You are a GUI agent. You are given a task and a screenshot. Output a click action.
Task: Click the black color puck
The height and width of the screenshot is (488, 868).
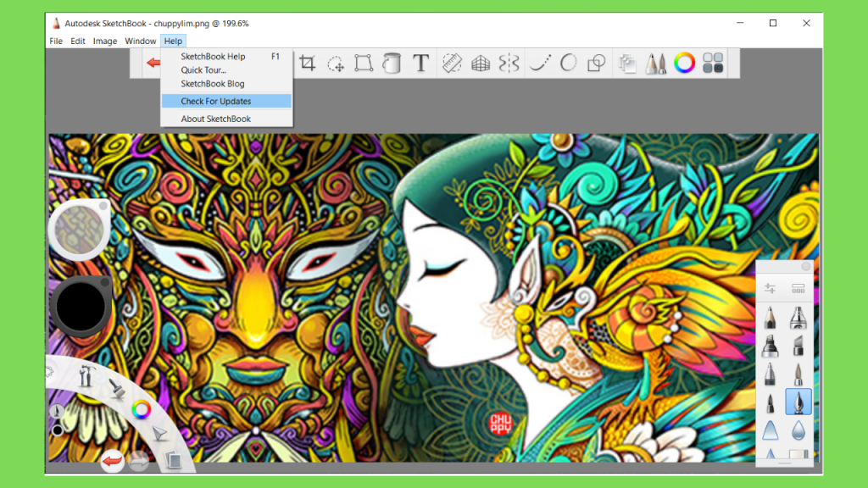[x=81, y=307]
